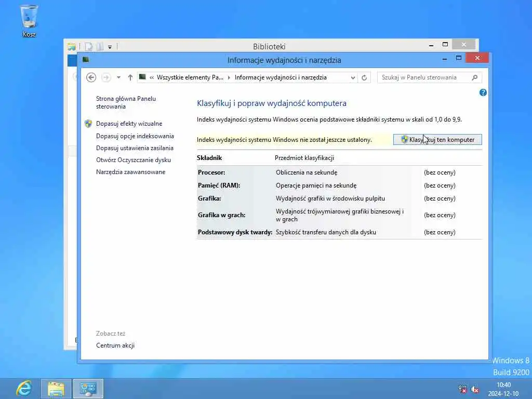The width and height of the screenshot is (532, 399).
Task: Click the network status tray icon
Action: pyautogui.click(x=462, y=389)
